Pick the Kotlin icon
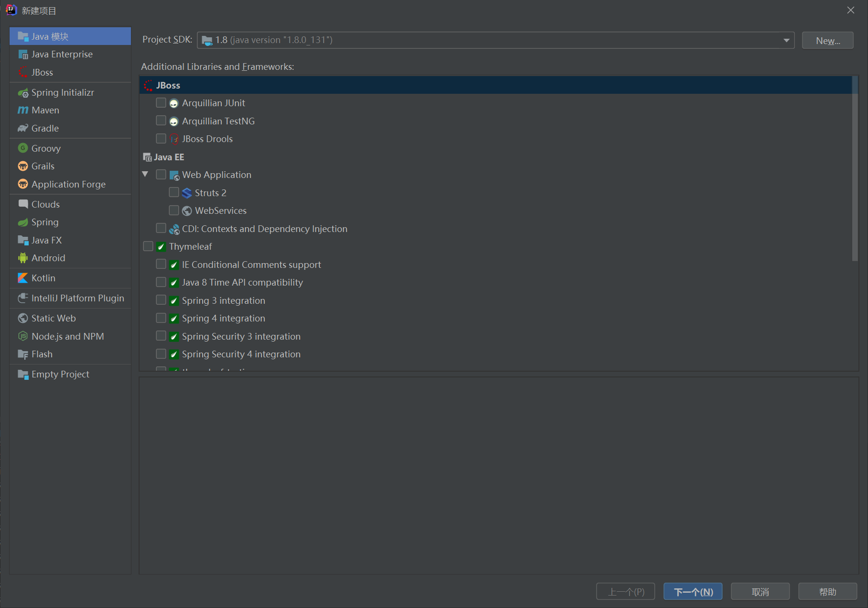Viewport: 868px width, 608px height. tap(23, 278)
